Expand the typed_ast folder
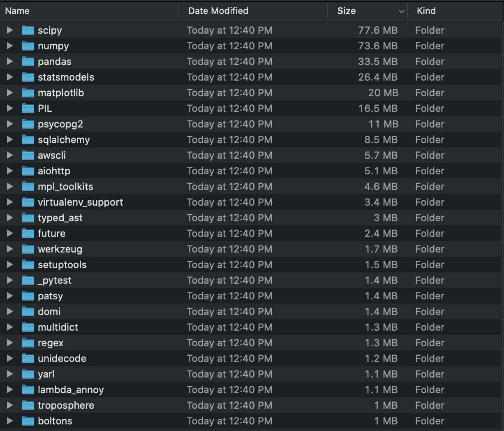Image resolution: width=504 pixels, height=431 pixels. 9,218
